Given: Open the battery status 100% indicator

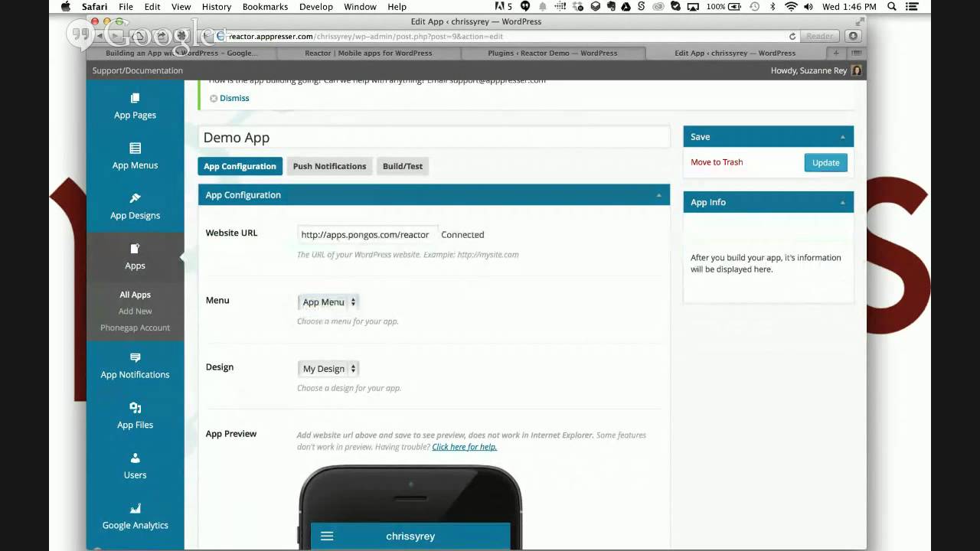Looking at the screenshot, I should tap(725, 7).
